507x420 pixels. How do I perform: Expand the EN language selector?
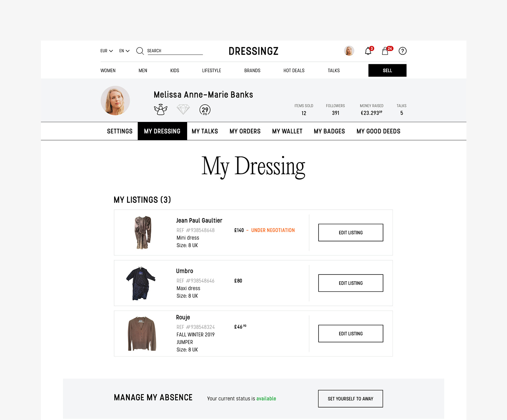point(124,51)
